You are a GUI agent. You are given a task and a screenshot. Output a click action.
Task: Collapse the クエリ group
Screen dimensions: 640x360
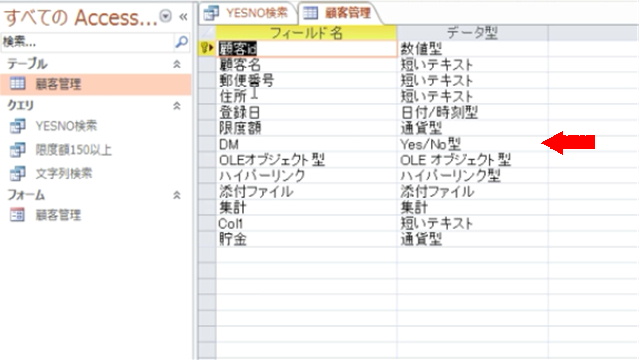[177, 106]
